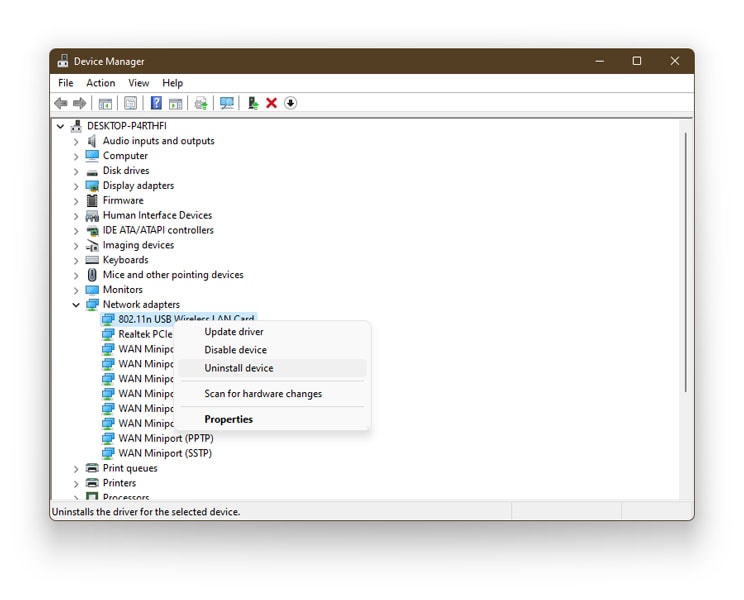Screen dimensions: 744x600
Task: Expand the Monitors category
Action: (76, 290)
